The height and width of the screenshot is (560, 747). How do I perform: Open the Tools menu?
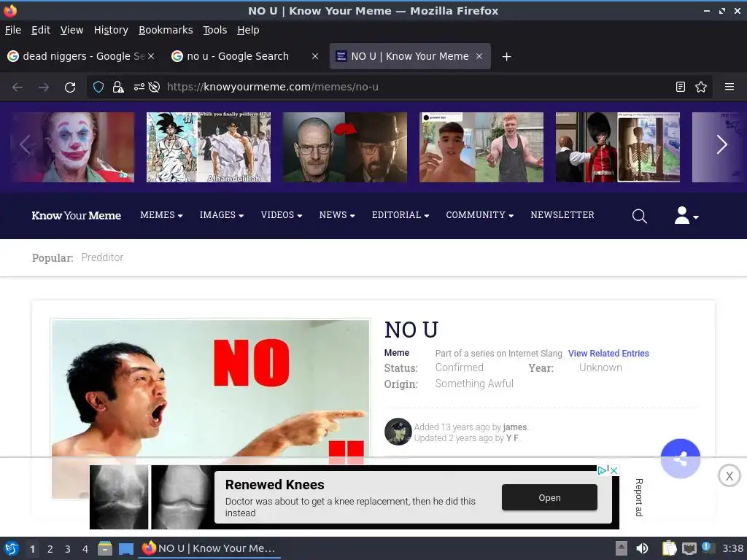214,30
